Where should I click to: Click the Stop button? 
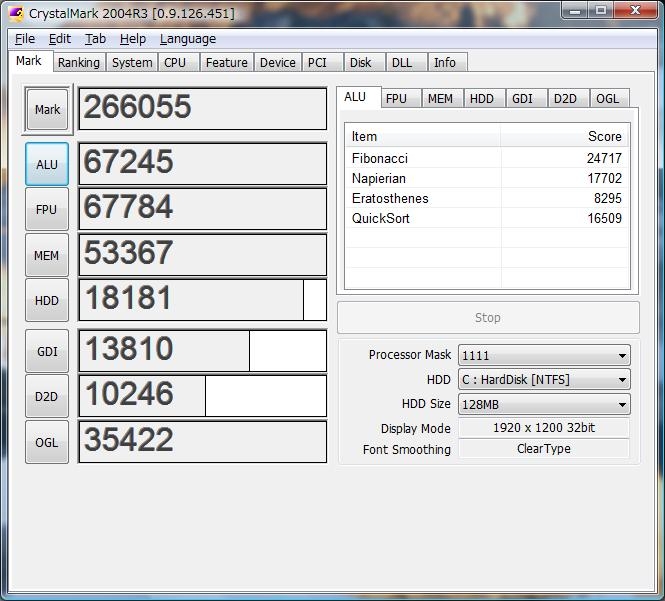click(x=488, y=317)
